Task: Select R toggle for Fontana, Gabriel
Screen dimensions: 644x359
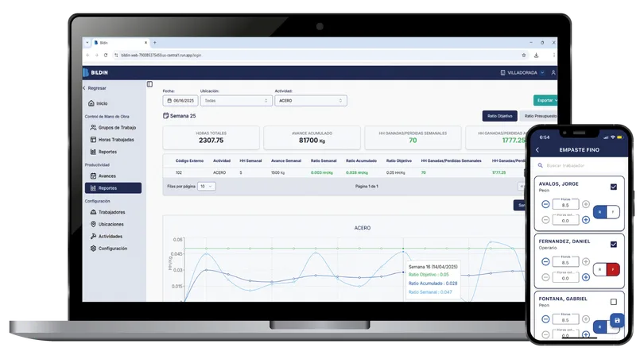Action: click(600, 327)
